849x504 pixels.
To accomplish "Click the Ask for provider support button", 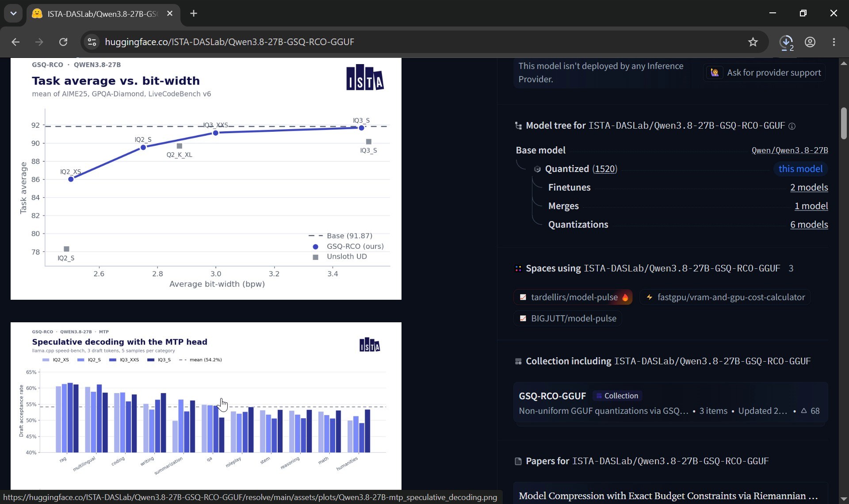I will tap(765, 73).
